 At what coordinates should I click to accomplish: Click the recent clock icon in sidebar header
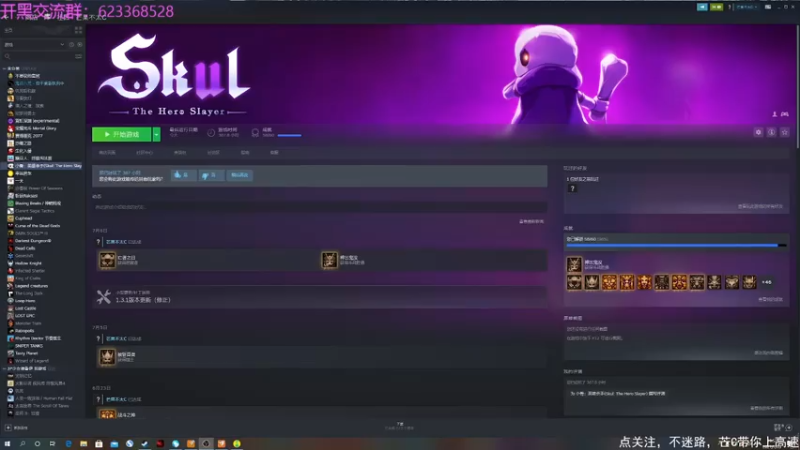[71, 45]
